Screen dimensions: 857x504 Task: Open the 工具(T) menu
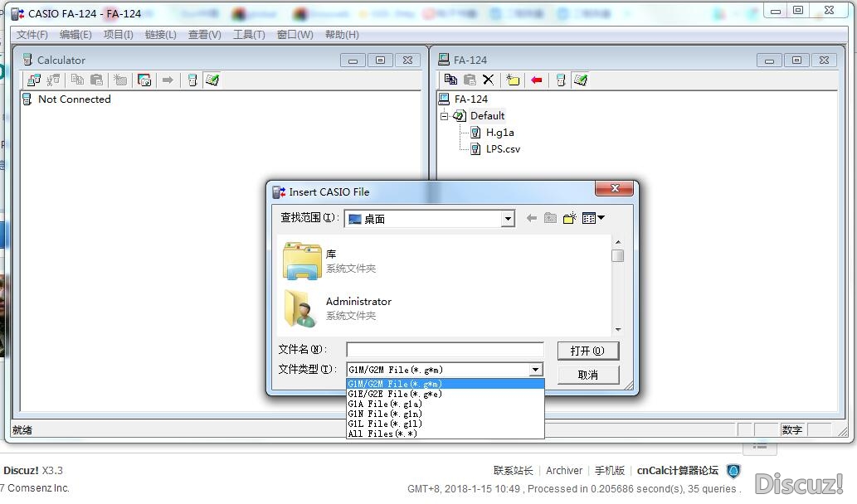click(249, 34)
